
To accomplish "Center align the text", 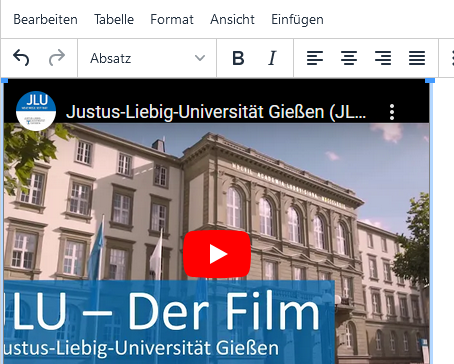I will click(349, 58).
